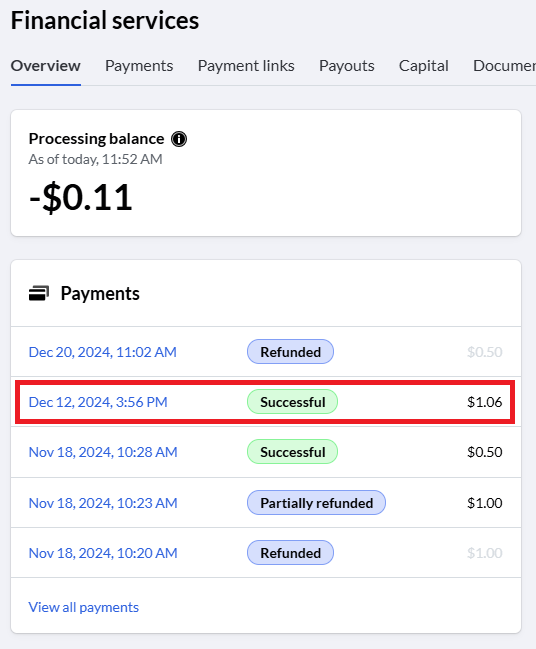The width and height of the screenshot is (536, 649).
Task: Click the View all payments link
Action: pos(84,608)
